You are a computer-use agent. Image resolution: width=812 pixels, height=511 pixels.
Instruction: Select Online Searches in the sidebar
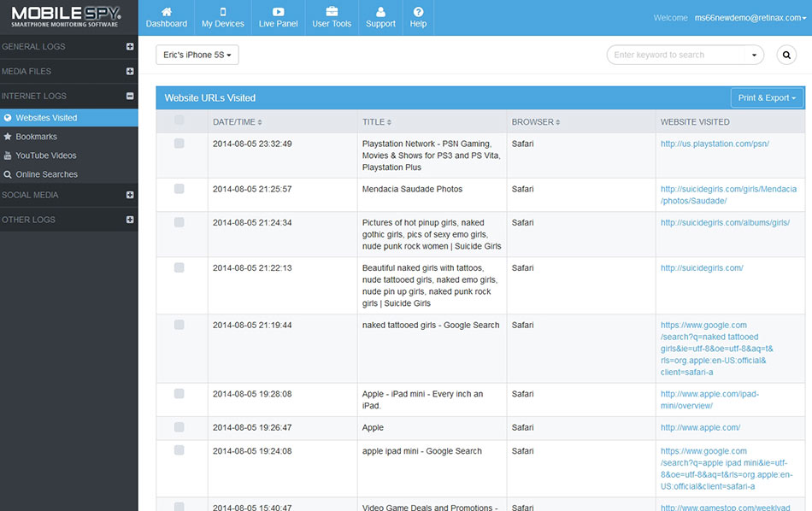46,174
